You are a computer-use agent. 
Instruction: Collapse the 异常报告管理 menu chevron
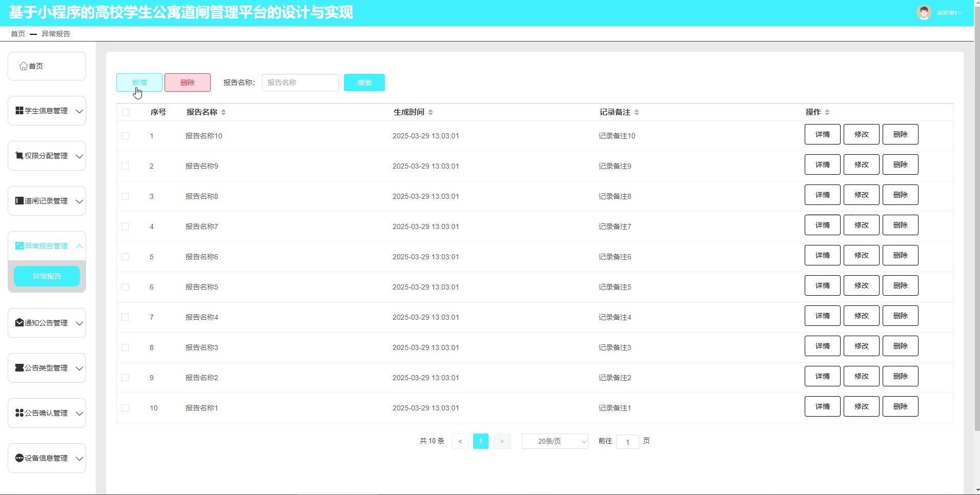(79, 246)
